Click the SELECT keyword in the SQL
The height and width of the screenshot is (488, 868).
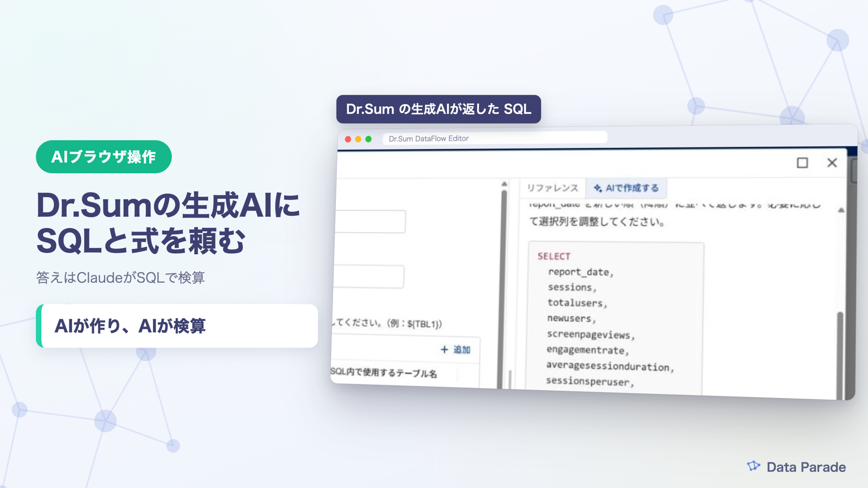click(x=554, y=256)
